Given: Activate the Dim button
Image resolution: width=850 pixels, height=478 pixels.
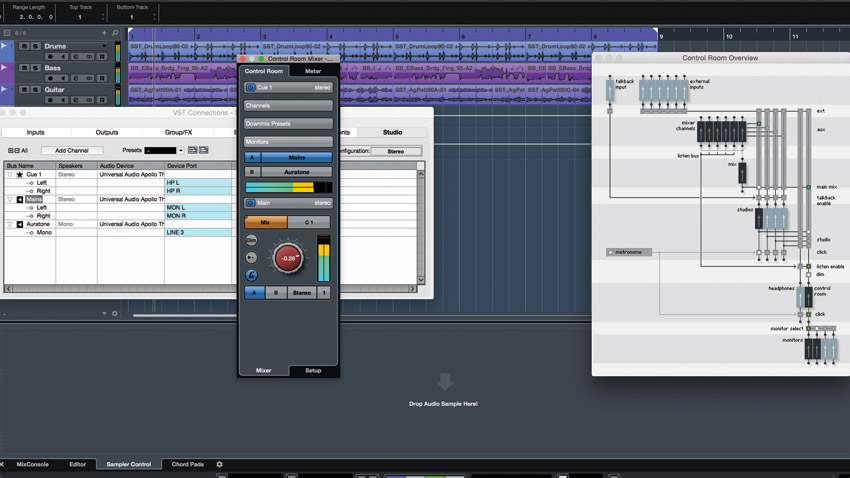Looking at the screenshot, I should click(252, 240).
